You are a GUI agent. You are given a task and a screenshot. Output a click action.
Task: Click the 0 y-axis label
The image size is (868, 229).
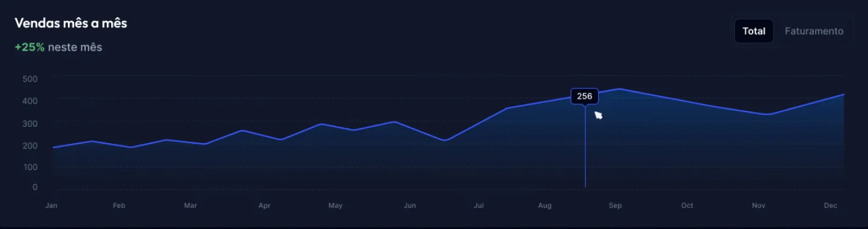35,187
